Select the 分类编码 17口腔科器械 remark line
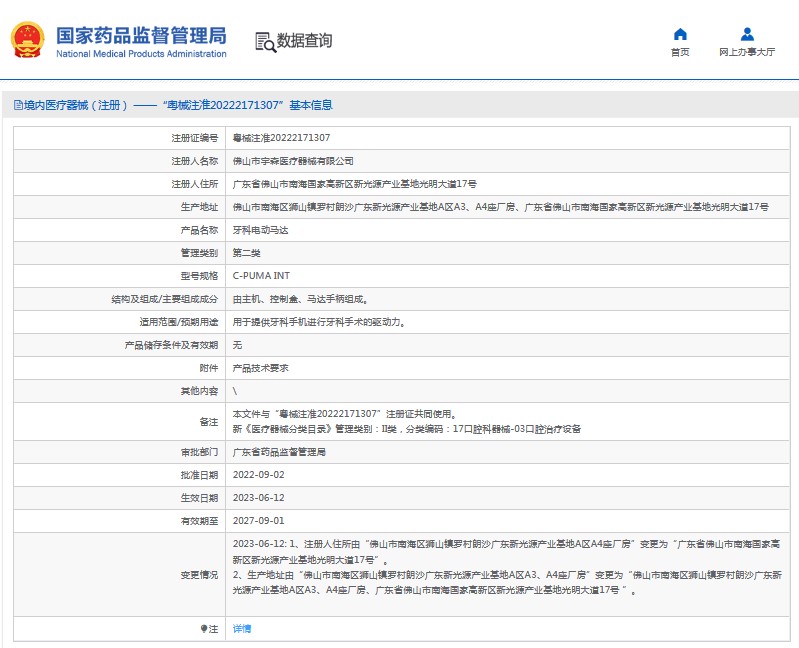Screen dimensions: 799x648 point(407,429)
